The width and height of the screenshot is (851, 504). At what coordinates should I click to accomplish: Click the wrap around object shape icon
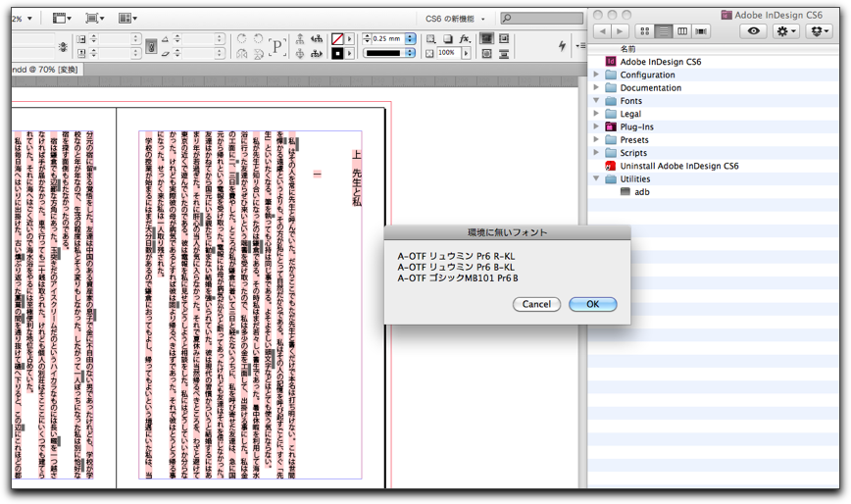[487, 54]
